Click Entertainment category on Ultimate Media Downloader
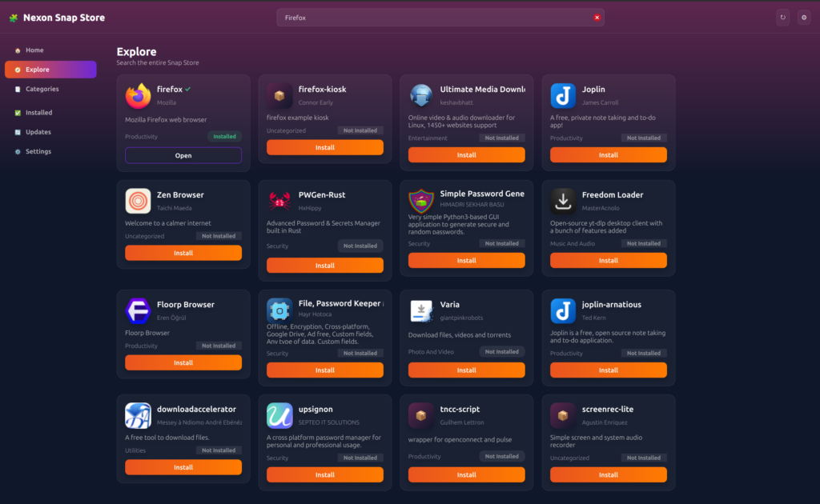The width and height of the screenshot is (820, 504). click(x=428, y=138)
